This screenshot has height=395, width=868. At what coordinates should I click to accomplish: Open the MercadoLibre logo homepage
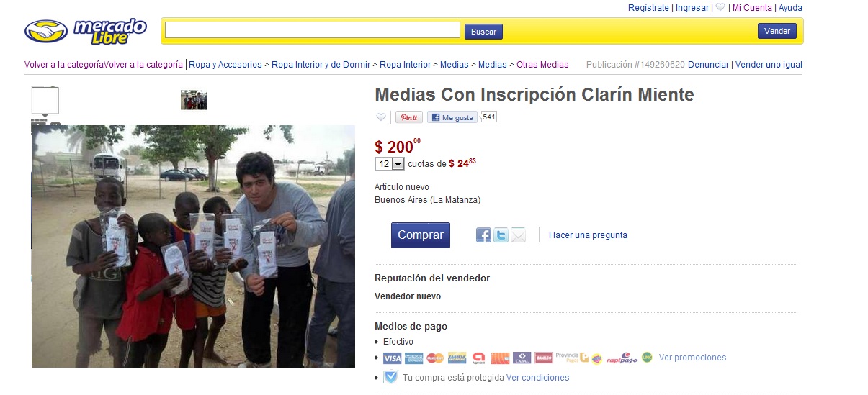click(x=86, y=31)
